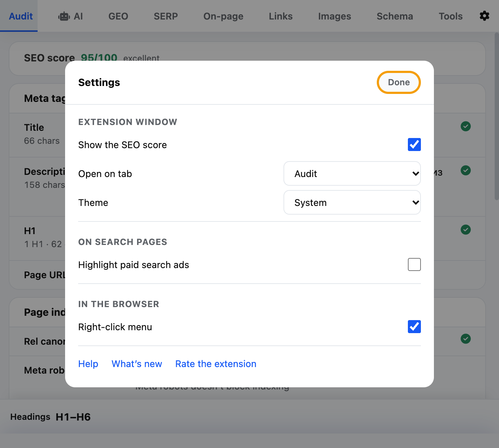Switch to the SERP tab
This screenshot has width=499, height=448.
(166, 16)
